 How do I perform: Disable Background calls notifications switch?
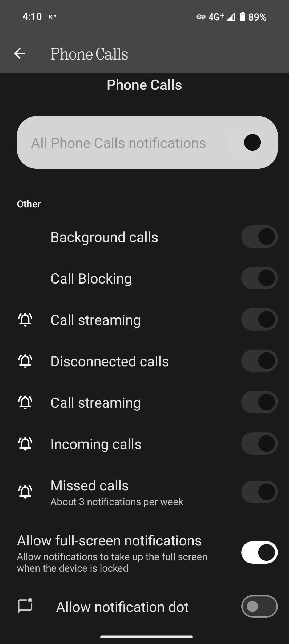coord(259,237)
